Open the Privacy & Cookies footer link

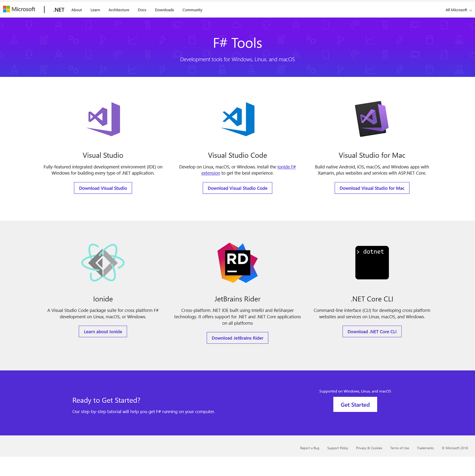pos(369,448)
